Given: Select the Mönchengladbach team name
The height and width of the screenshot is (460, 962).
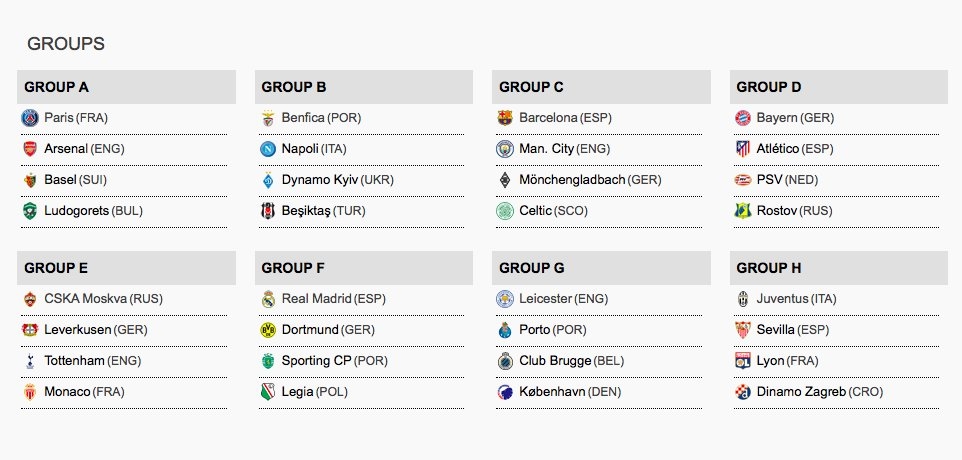Looking at the screenshot, I should (x=572, y=180).
